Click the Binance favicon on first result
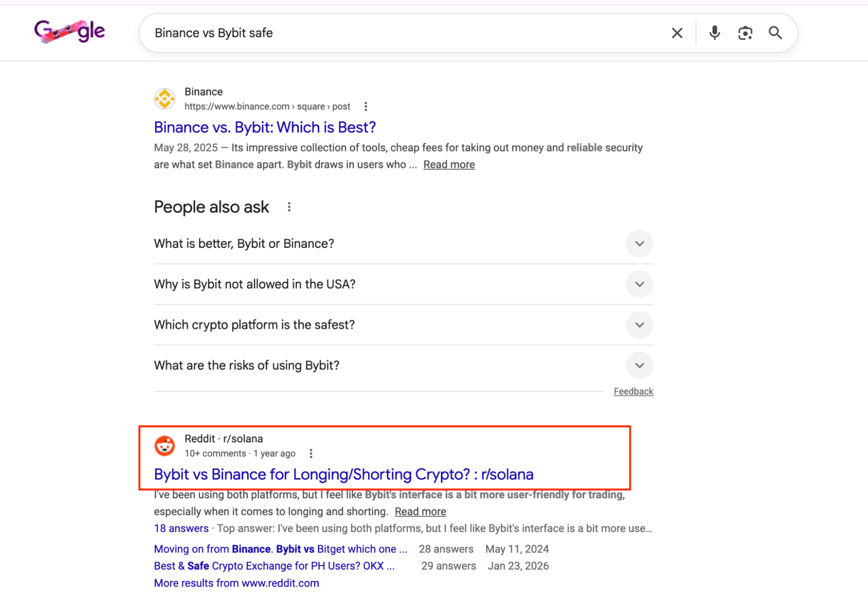This screenshot has height=597, width=868. pos(165,99)
